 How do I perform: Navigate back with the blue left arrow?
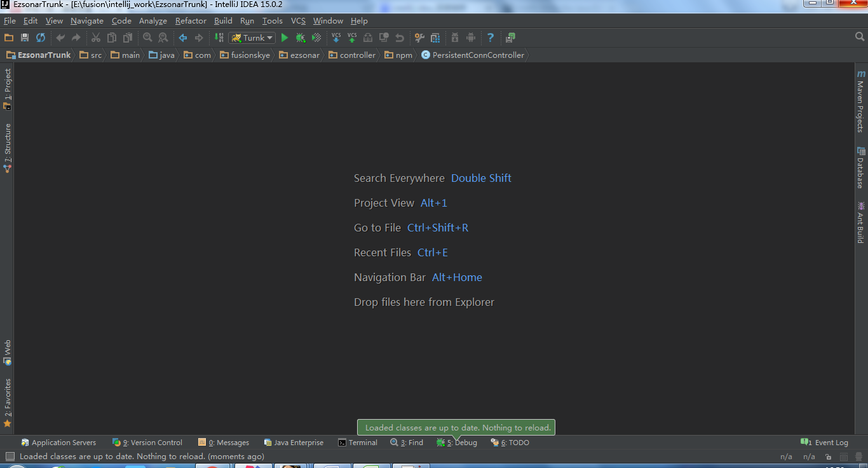[x=183, y=38]
